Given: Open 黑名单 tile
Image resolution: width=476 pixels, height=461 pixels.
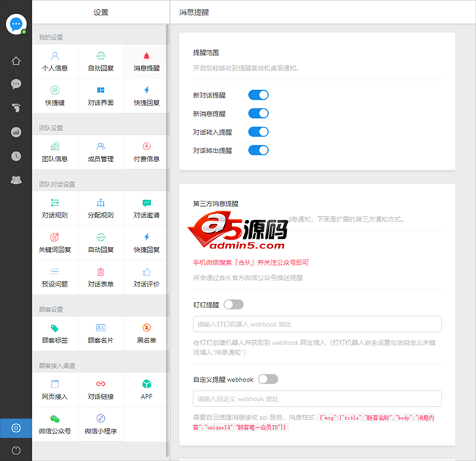Looking at the screenshot, I should click(146, 333).
